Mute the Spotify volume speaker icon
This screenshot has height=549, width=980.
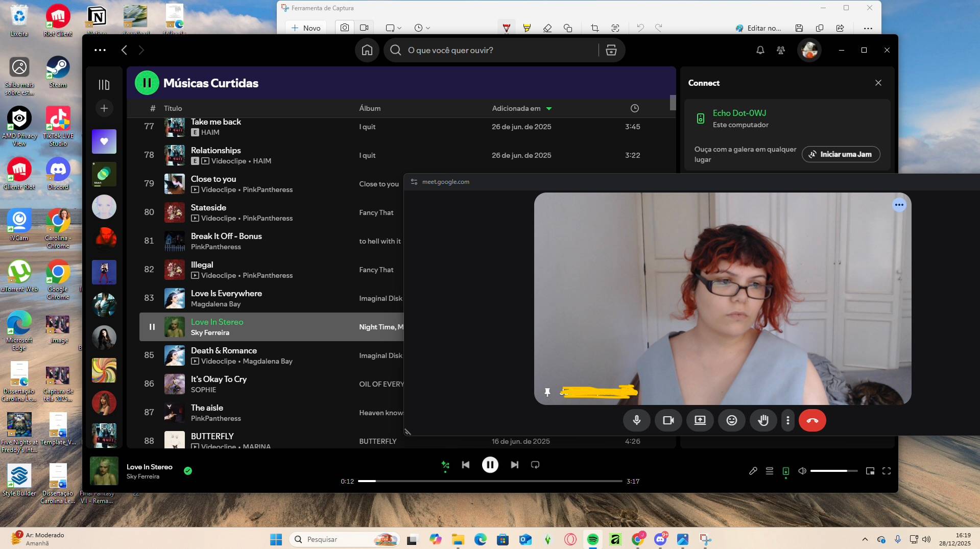[802, 471]
